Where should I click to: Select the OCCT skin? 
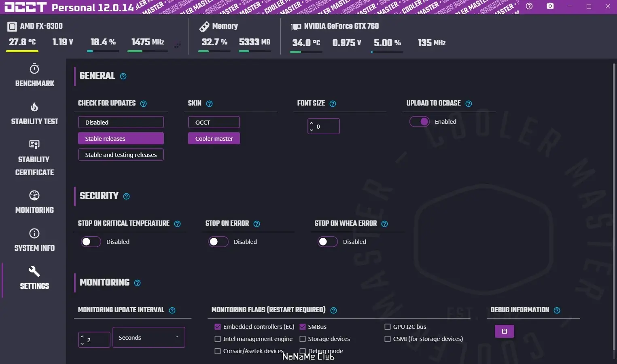click(214, 122)
